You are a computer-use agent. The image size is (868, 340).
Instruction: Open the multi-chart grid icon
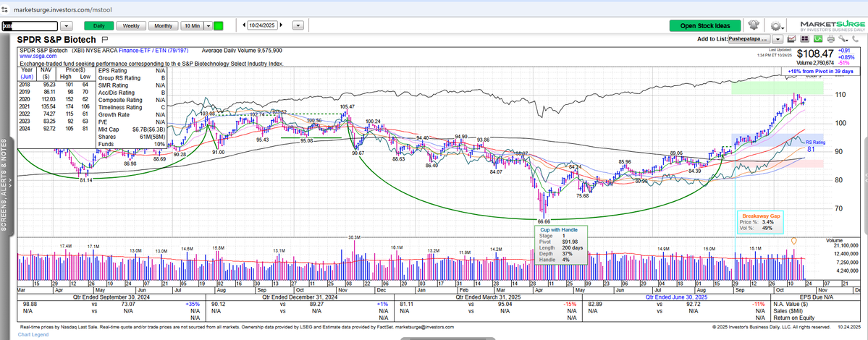(805, 38)
